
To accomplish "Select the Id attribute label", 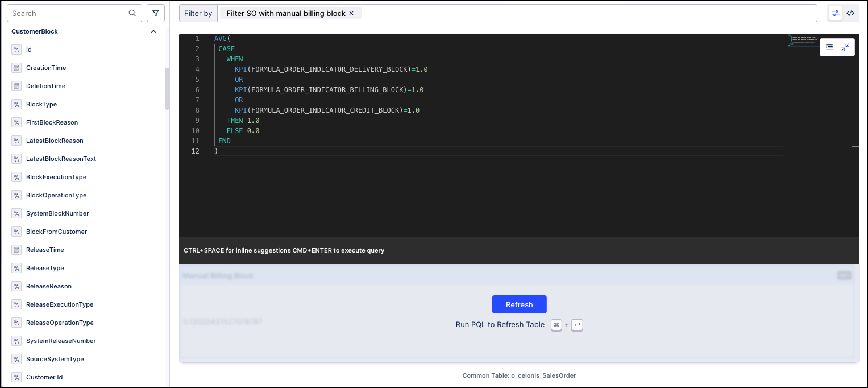I will pyautogui.click(x=29, y=49).
